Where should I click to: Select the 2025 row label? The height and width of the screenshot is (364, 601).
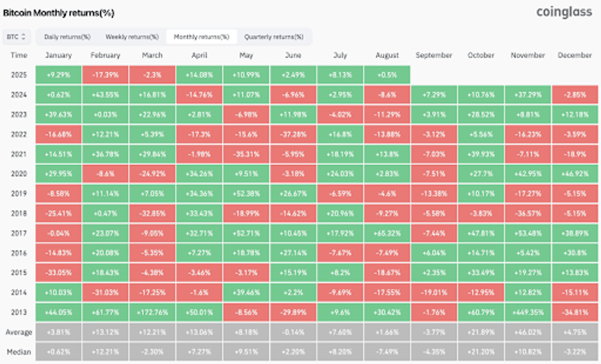pos(19,75)
